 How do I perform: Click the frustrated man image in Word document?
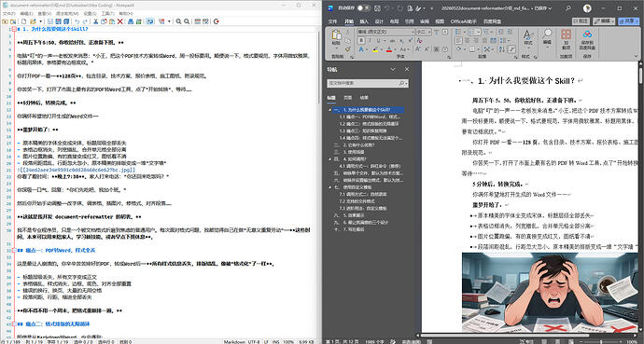tap(551, 292)
